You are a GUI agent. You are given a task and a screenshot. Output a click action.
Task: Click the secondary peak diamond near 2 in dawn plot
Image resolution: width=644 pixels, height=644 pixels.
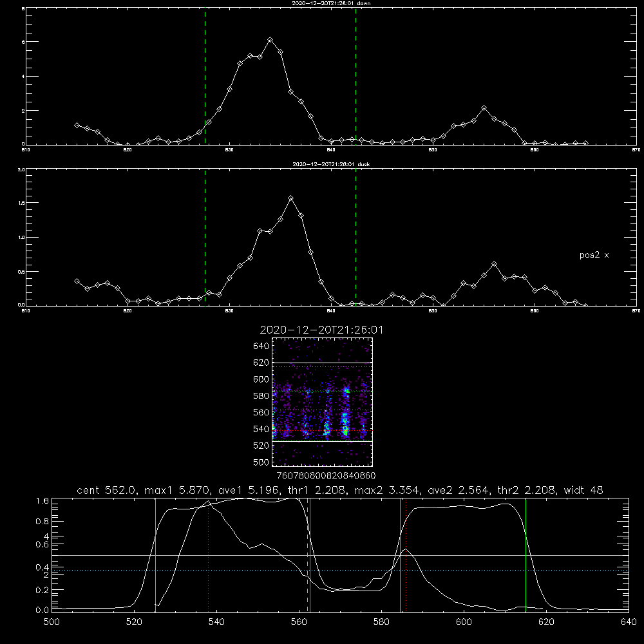click(x=484, y=108)
